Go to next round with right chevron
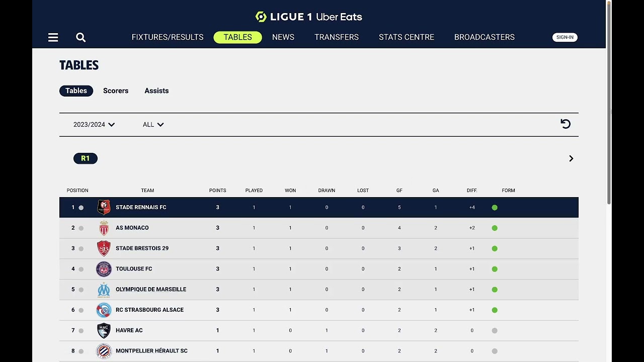644x362 pixels. coord(571,158)
